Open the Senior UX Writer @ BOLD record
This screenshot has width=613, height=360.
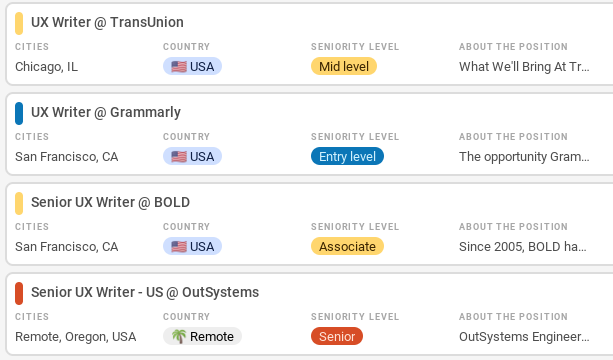110,202
